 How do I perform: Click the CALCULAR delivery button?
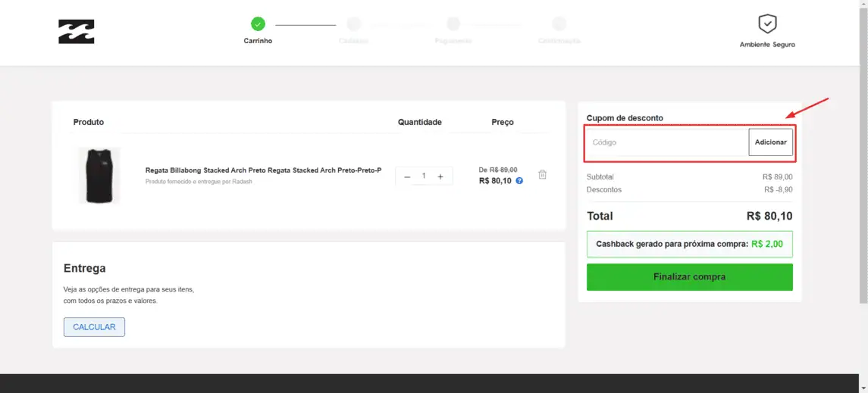point(94,326)
